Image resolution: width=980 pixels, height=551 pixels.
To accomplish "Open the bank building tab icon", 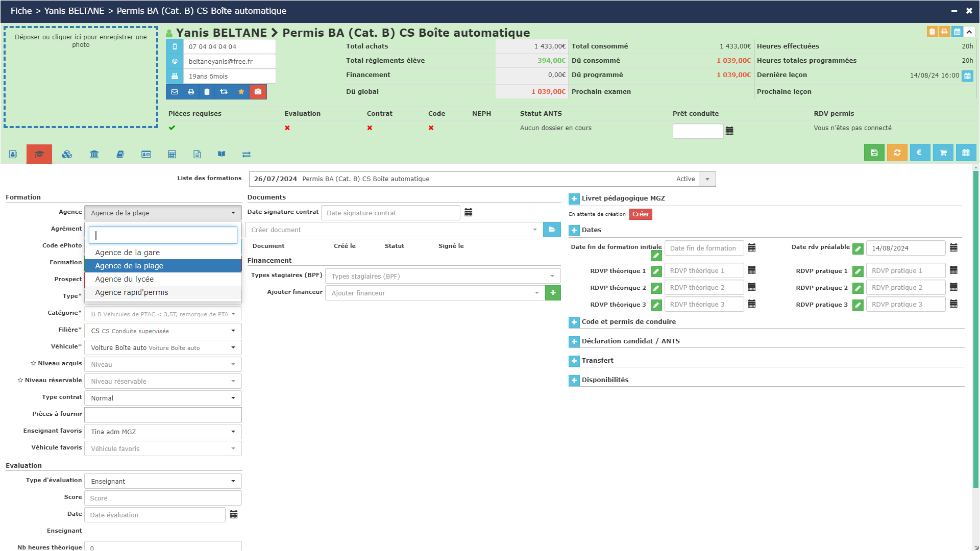I will (x=94, y=154).
